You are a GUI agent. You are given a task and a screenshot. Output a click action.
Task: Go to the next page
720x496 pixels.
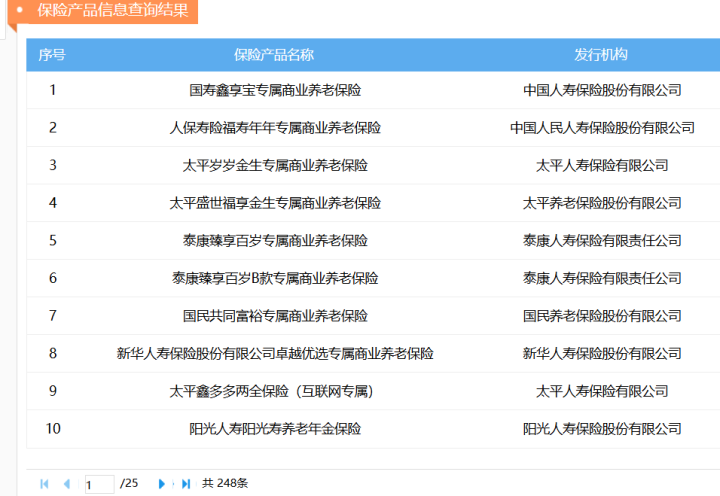161,484
